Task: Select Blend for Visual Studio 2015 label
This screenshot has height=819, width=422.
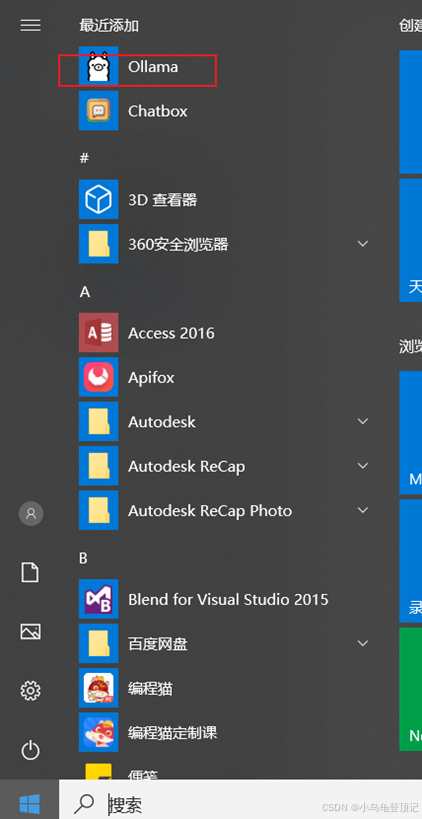Action: point(228,600)
